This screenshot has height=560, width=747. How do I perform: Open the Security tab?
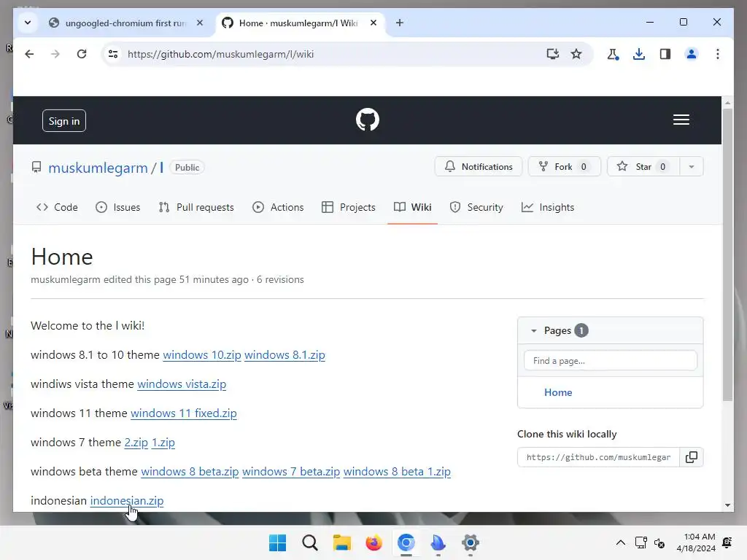click(x=476, y=208)
